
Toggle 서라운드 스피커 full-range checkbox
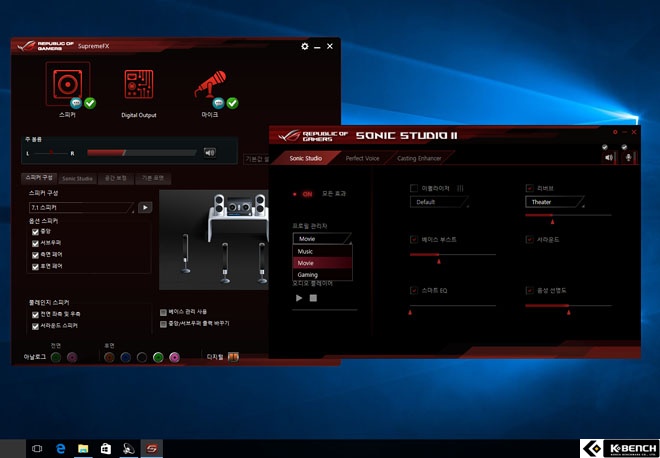(35, 326)
